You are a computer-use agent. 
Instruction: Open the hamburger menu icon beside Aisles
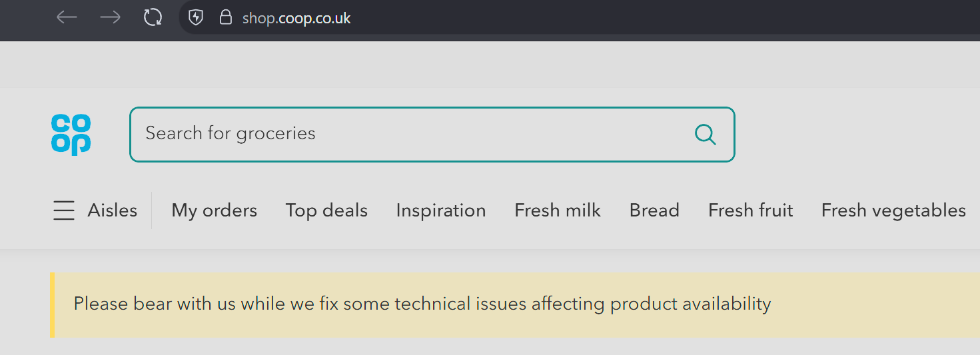click(64, 210)
